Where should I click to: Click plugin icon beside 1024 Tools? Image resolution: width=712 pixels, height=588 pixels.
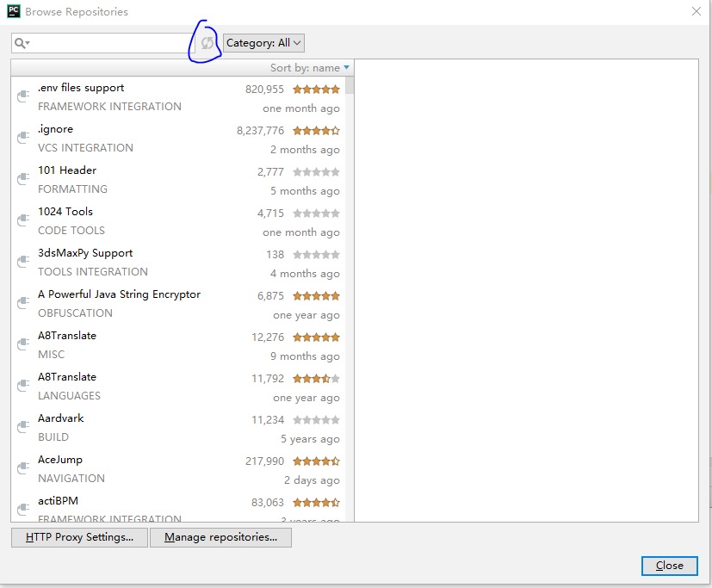click(x=23, y=220)
